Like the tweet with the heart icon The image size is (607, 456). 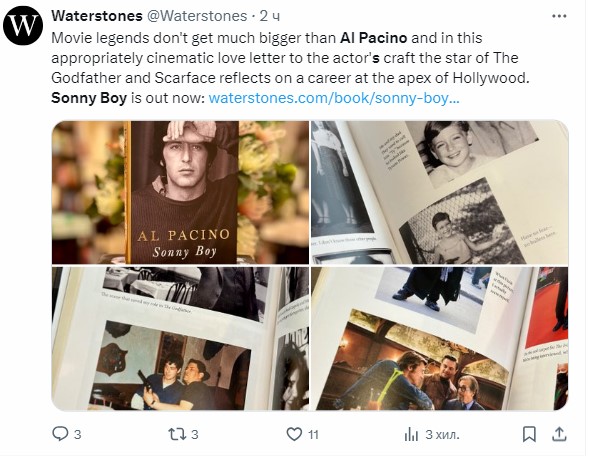294,435
